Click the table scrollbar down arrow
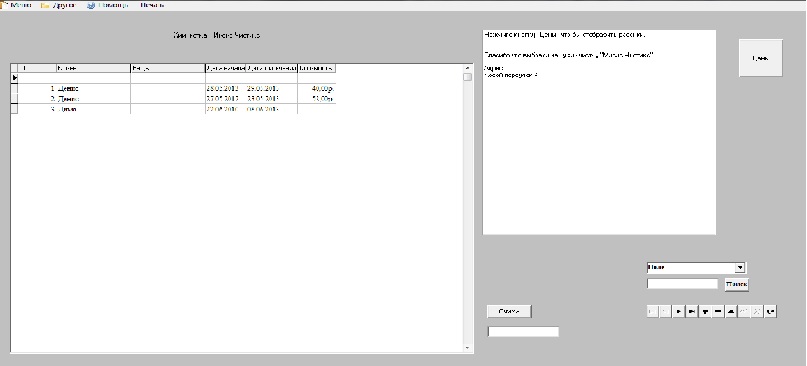Viewport: 807px width, 366px height. coord(467,348)
